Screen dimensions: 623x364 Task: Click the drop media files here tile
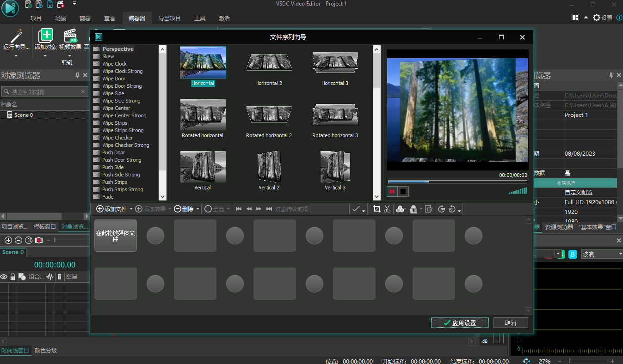click(116, 236)
